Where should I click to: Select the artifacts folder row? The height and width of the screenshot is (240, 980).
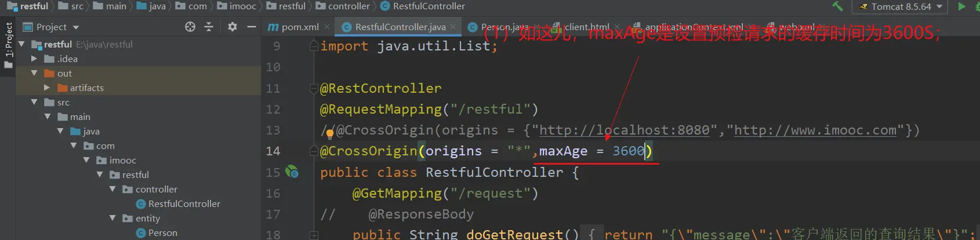[x=138, y=88]
